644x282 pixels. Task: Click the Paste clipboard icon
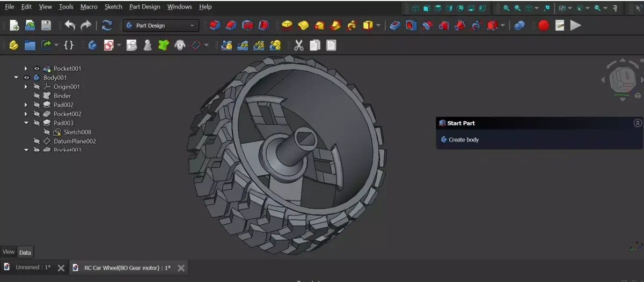[x=331, y=46]
